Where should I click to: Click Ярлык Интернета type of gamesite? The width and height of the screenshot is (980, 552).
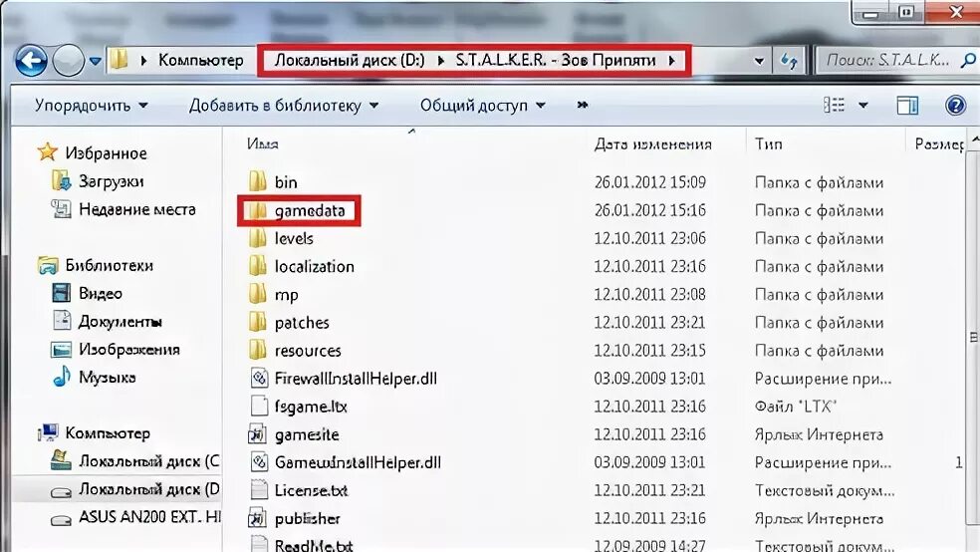coord(819,434)
